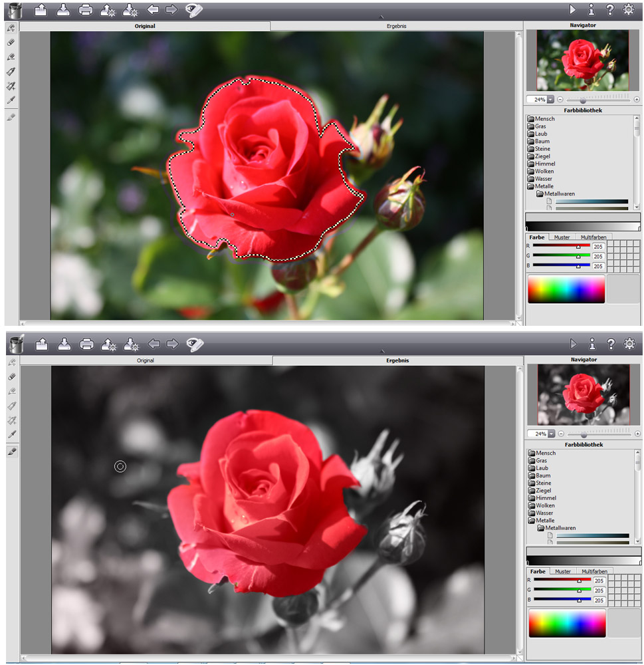Viewport: 644px width, 665px height.
Task: Undo using lower window's left arrow
Action: (x=154, y=344)
